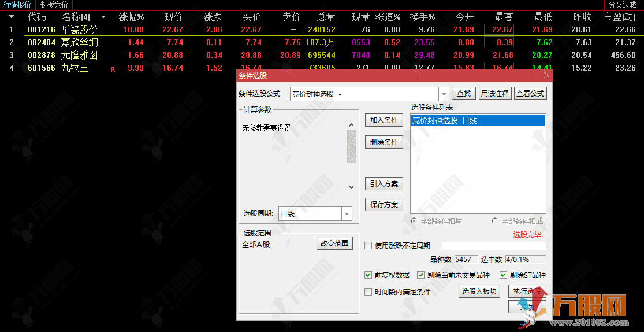
Task: Minimize the 条件选股 dialog
Action: pos(535,75)
